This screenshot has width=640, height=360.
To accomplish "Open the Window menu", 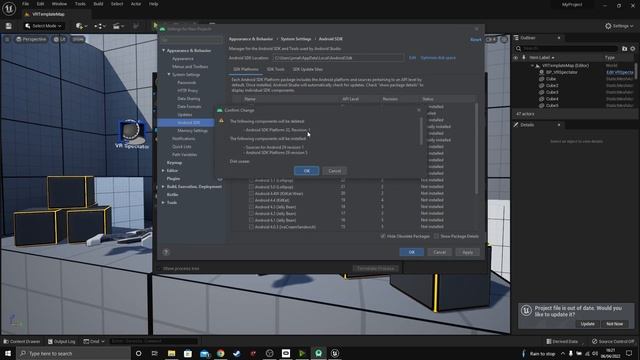I will coord(59,4).
